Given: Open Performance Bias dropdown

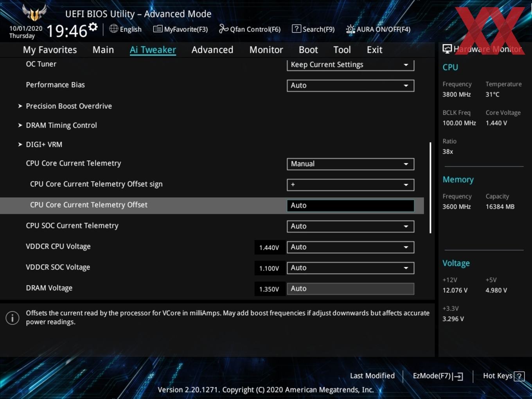Looking at the screenshot, I should click(x=350, y=86).
